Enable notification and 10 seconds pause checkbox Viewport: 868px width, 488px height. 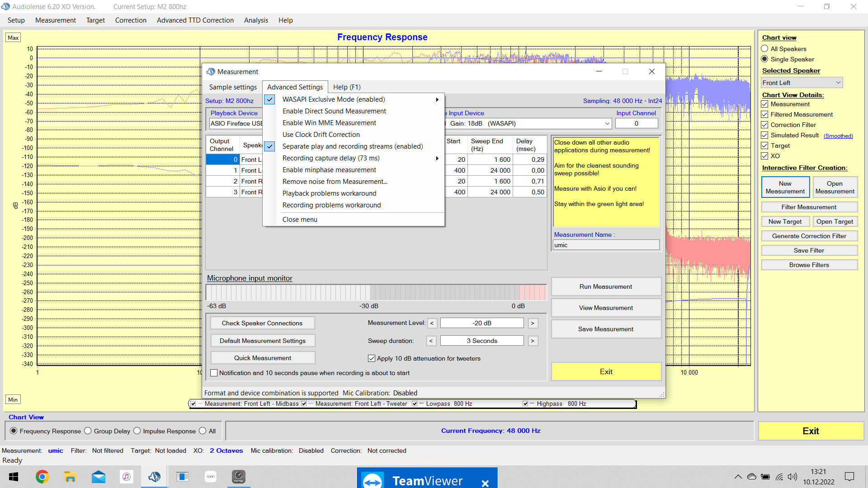[214, 373]
